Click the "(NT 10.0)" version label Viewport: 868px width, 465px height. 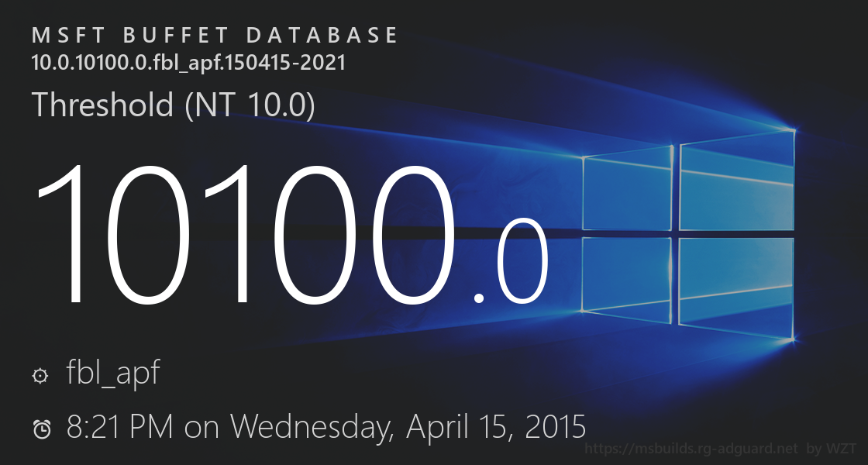coord(250,105)
